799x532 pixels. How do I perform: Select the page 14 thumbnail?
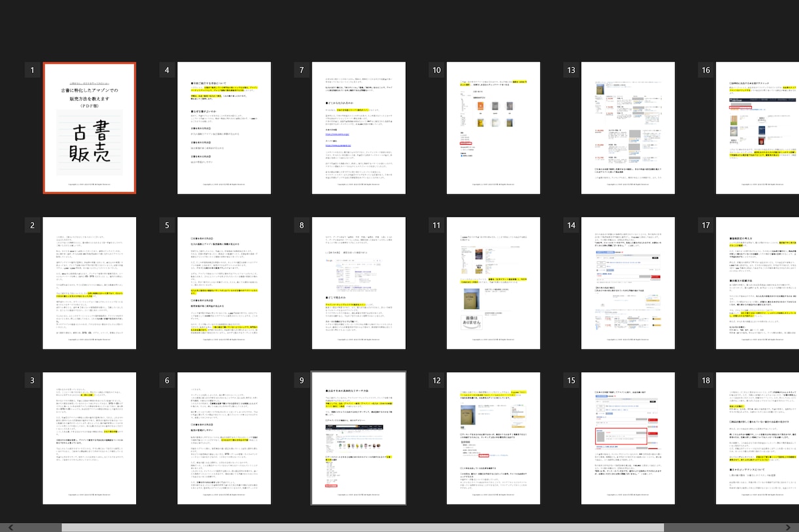click(628, 284)
